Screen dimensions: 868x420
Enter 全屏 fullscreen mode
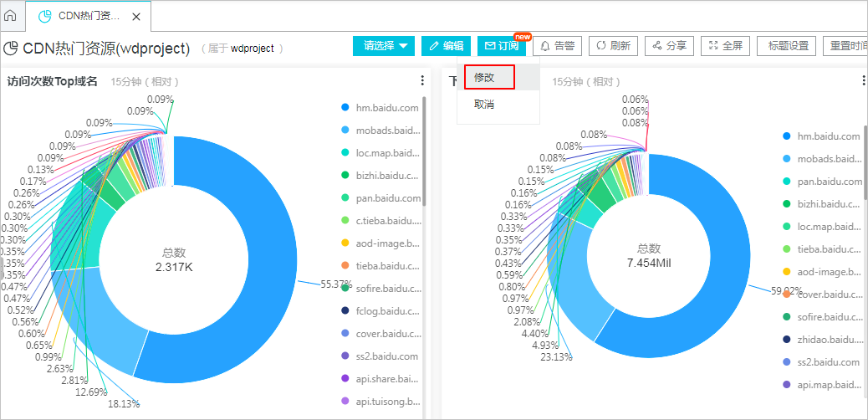pyautogui.click(x=725, y=46)
